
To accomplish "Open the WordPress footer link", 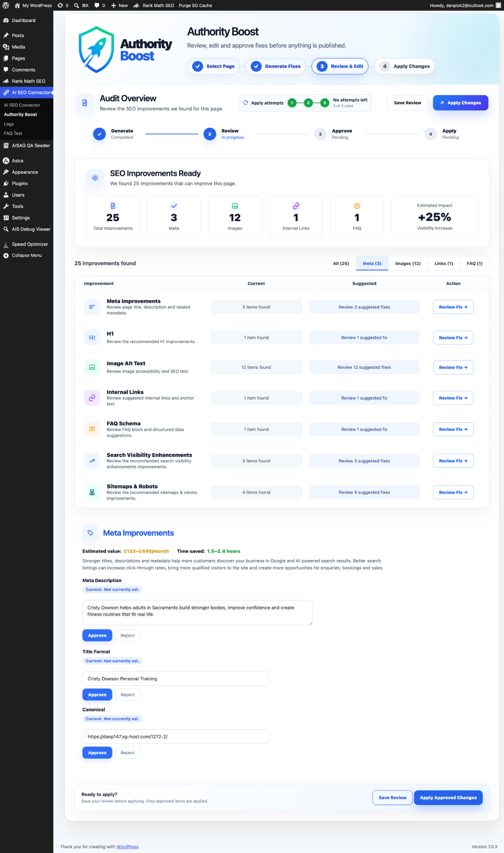I will (127, 847).
